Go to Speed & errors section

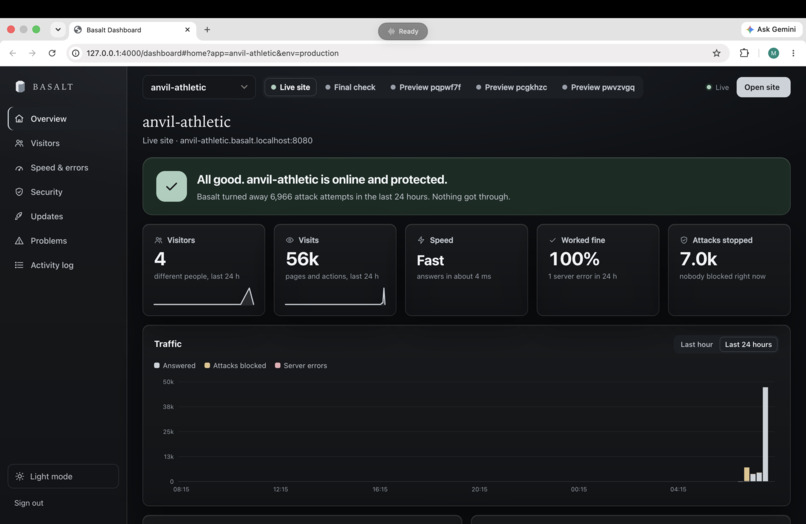click(x=63, y=168)
